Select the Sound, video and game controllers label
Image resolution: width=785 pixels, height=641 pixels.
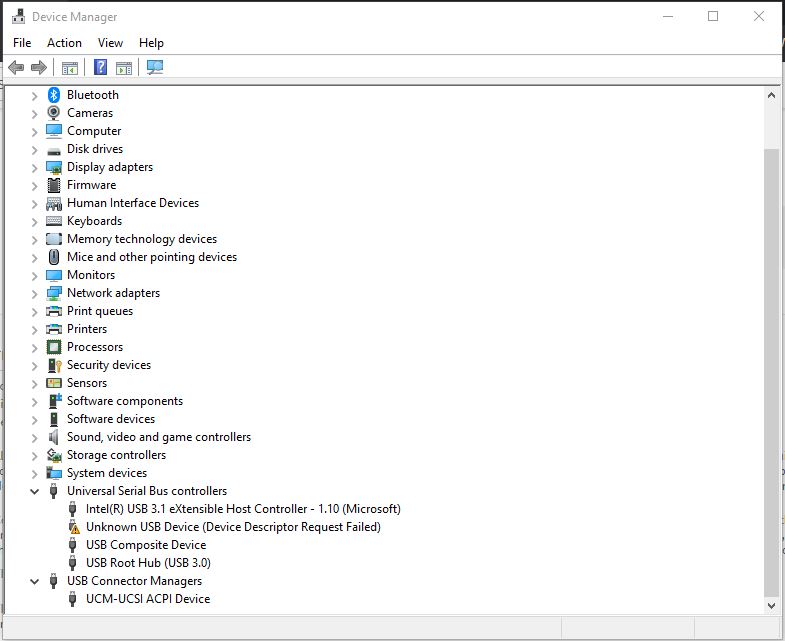pos(159,437)
